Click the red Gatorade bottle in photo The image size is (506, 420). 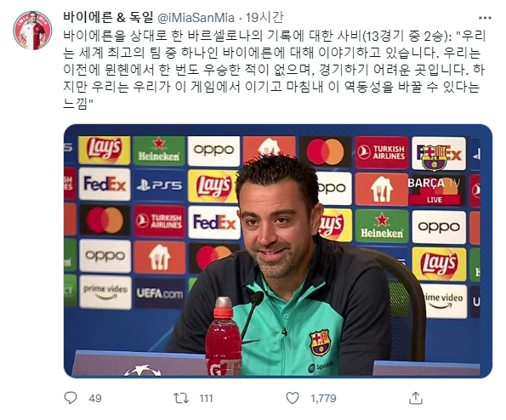(x=223, y=336)
